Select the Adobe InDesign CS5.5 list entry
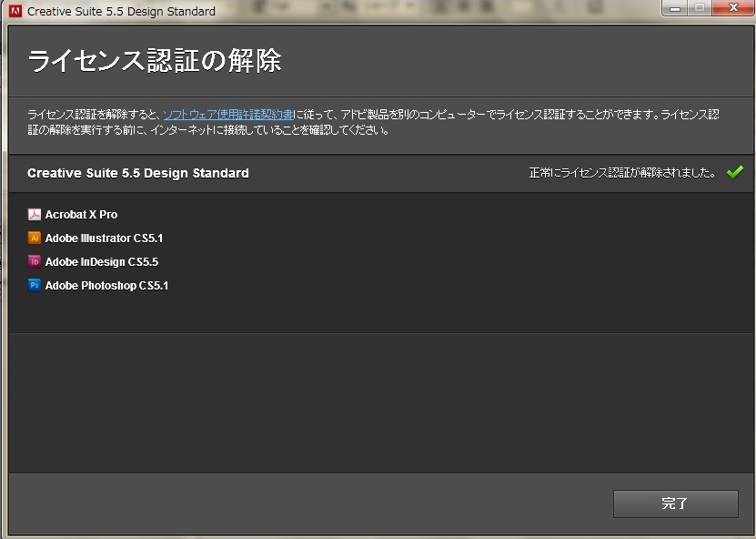 [x=104, y=261]
